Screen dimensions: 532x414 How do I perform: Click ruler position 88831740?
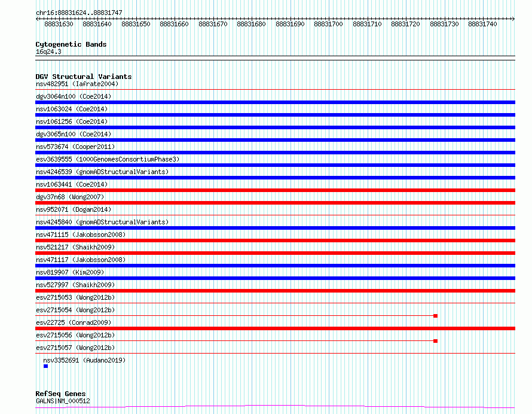point(482,24)
